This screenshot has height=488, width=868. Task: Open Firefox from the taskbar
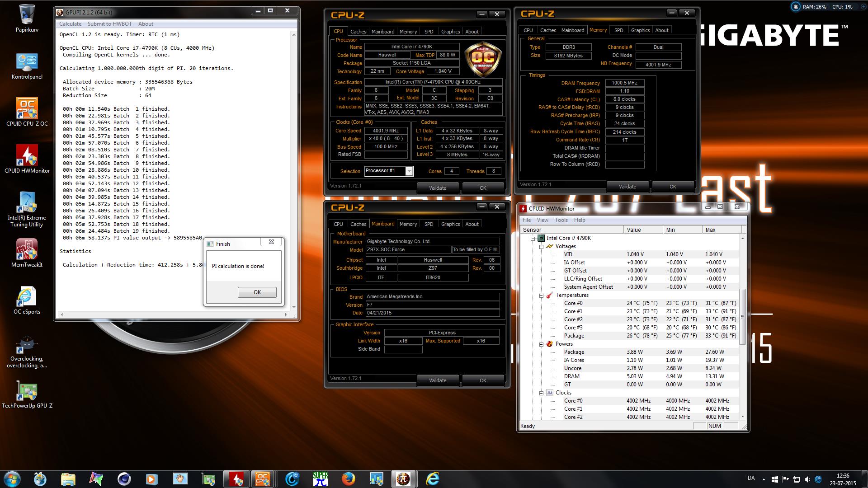click(x=348, y=479)
